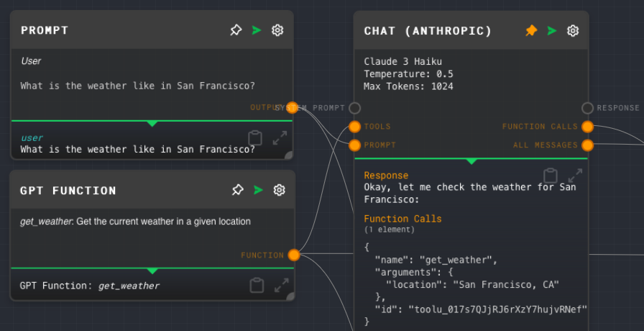Open GPT Function node settings gear

(280, 190)
